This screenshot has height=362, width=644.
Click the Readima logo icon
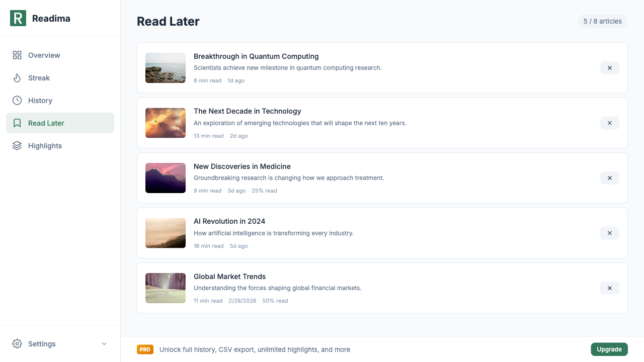18,18
